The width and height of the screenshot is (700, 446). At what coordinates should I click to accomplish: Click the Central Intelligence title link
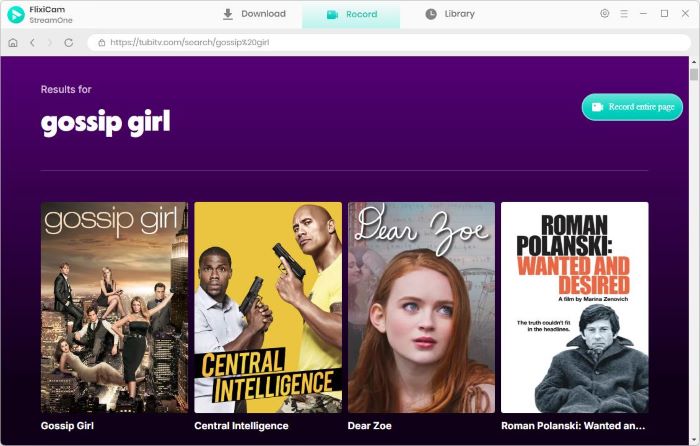(x=241, y=425)
